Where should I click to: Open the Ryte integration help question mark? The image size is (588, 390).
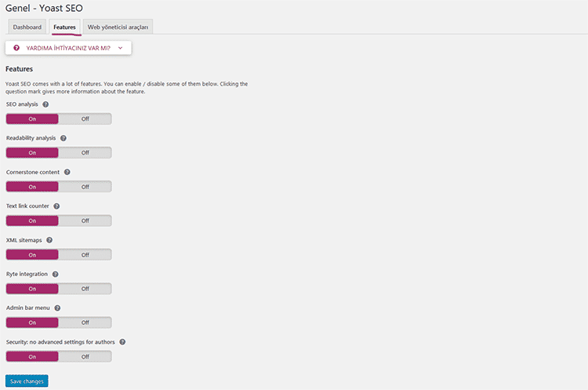(55, 274)
